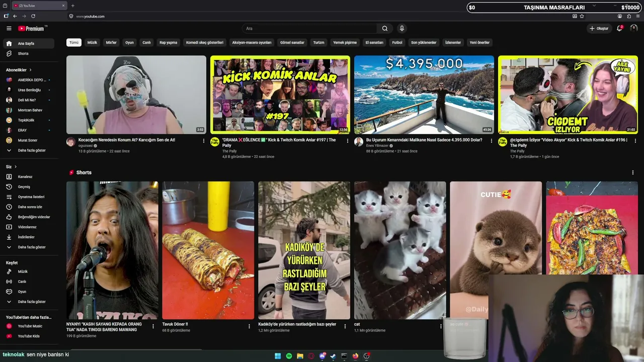The image size is (644, 362).
Task: Open the Kanalınız sidebar item
Action: coord(30,177)
